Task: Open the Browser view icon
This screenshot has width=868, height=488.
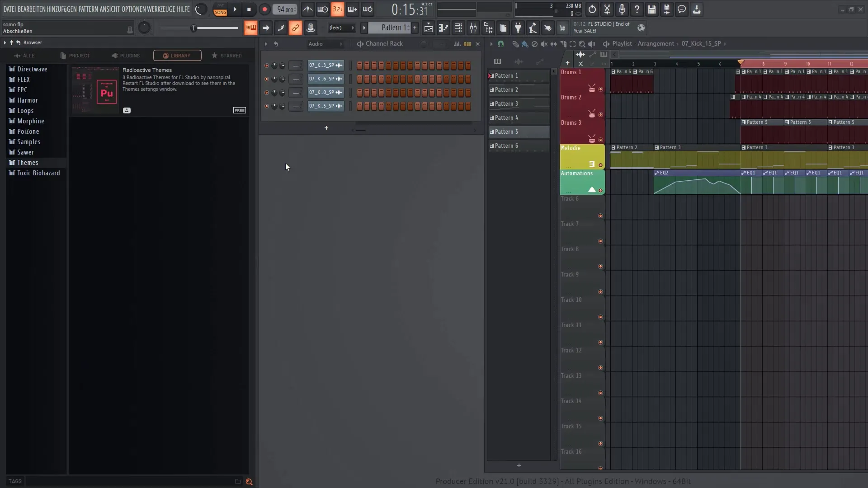Action: [x=488, y=28]
